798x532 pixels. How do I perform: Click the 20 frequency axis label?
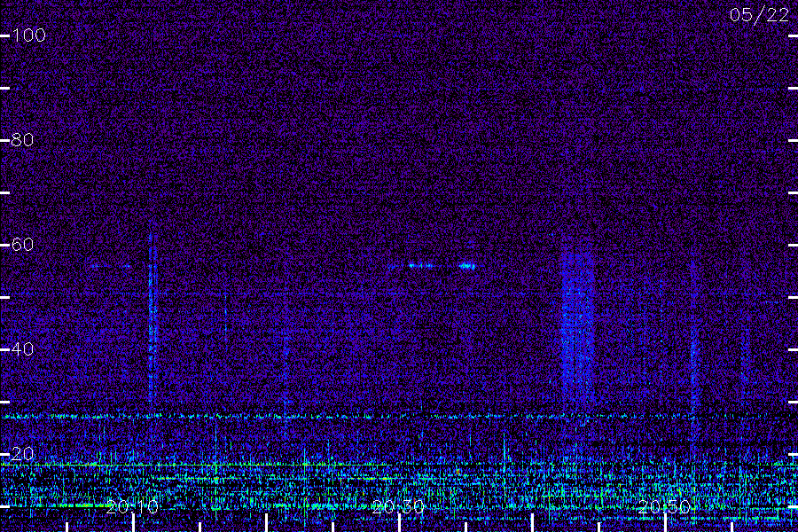click(x=23, y=454)
